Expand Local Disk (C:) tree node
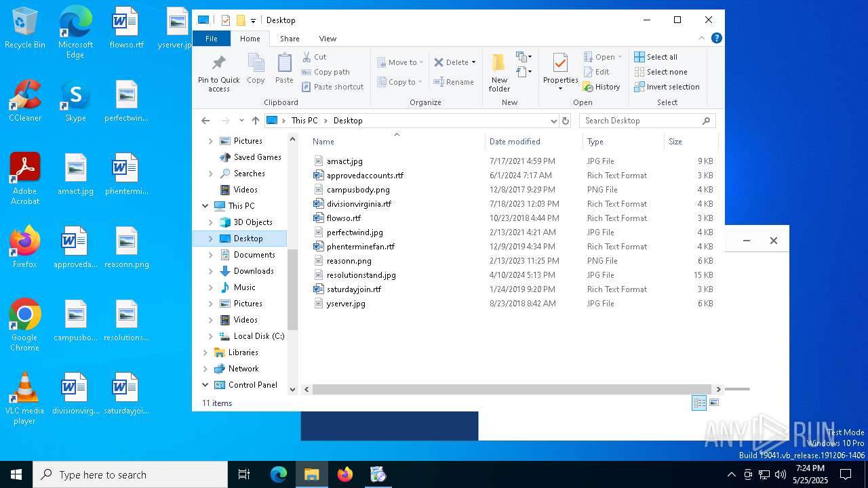 (210, 336)
